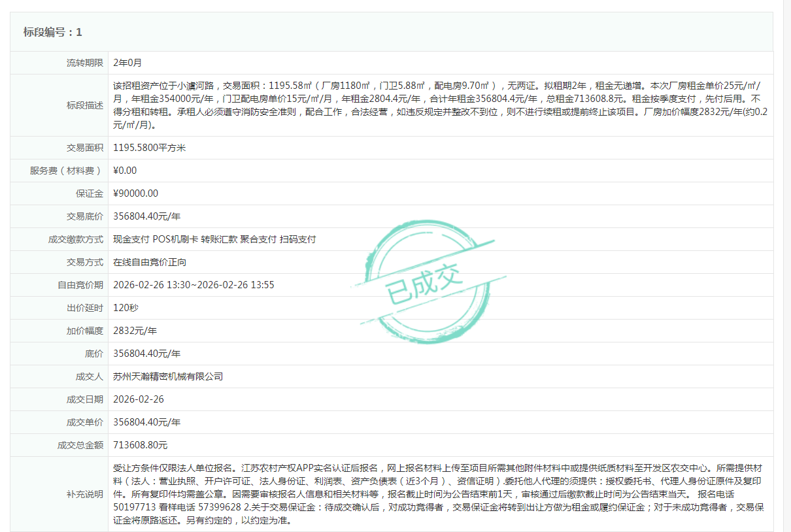Select the 交易面积 value 1195.5800平方米
This screenshot has width=791, height=532.
[x=150, y=148]
